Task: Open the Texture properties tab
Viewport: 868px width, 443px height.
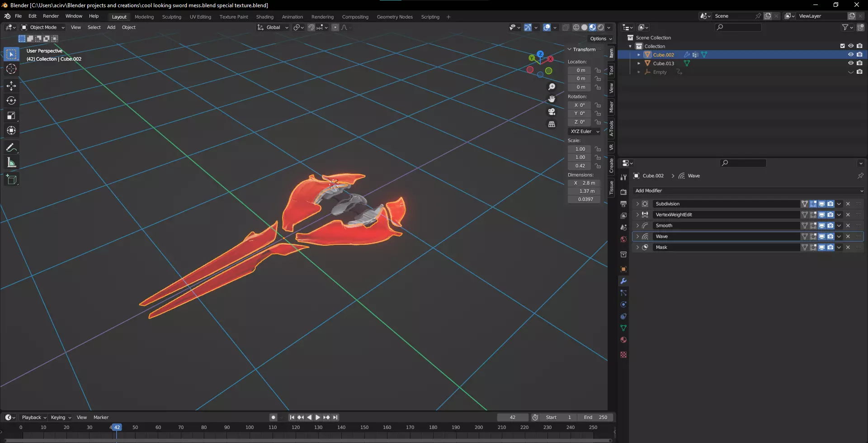Action: (x=623, y=355)
